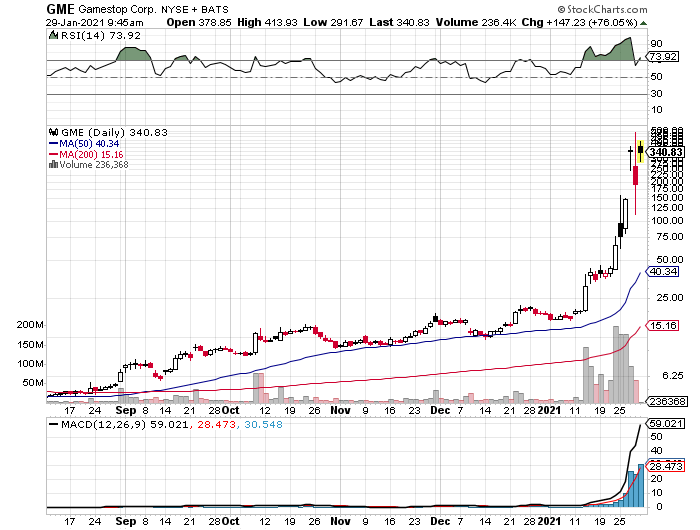700x530 pixels.
Task: Click the 15.16 MA(200) tag on the price axis
Action: [662, 326]
